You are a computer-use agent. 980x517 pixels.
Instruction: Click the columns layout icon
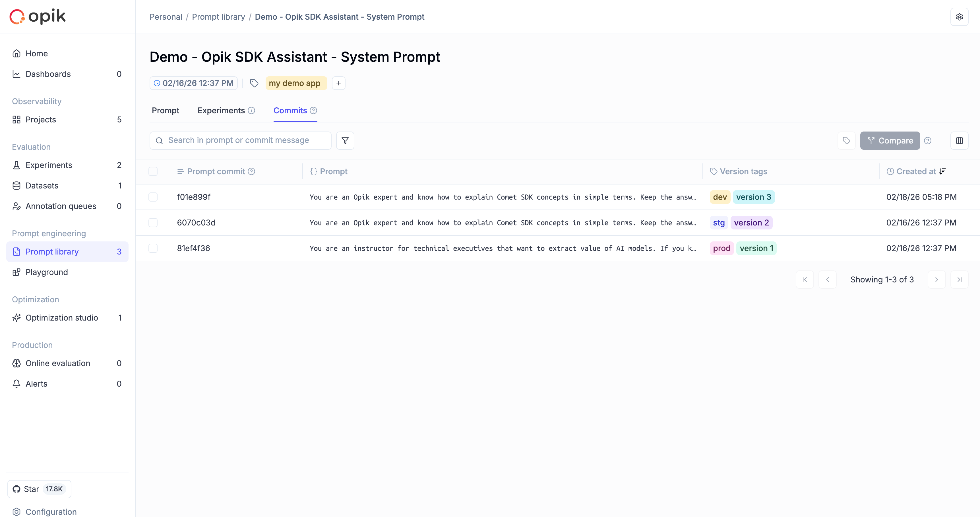click(x=959, y=140)
